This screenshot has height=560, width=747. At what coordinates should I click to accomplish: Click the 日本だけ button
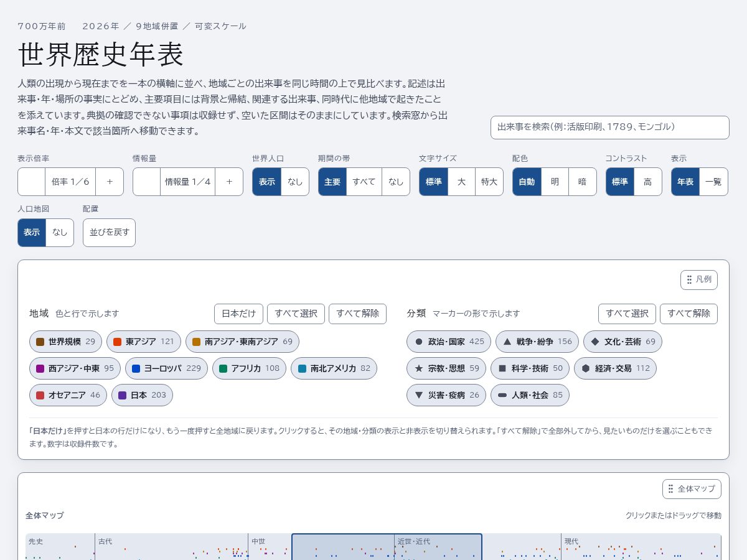click(x=238, y=314)
